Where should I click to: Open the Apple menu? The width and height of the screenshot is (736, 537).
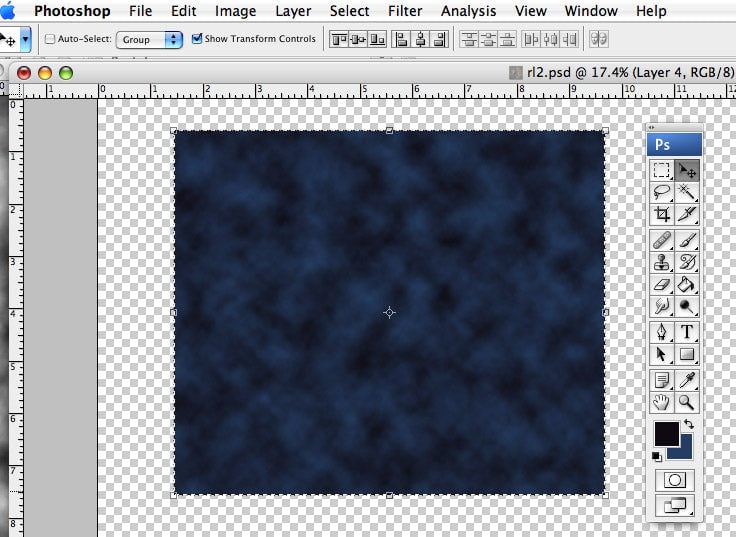coord(7,10)
